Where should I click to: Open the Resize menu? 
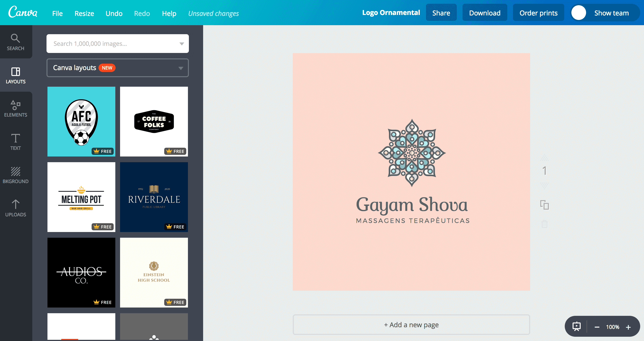(84, 13)
